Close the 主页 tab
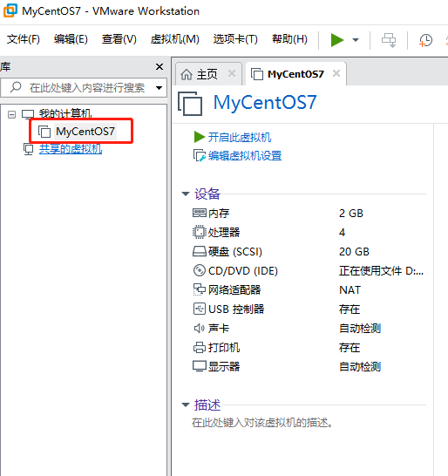The image size is (448, 476). [232, 73]
